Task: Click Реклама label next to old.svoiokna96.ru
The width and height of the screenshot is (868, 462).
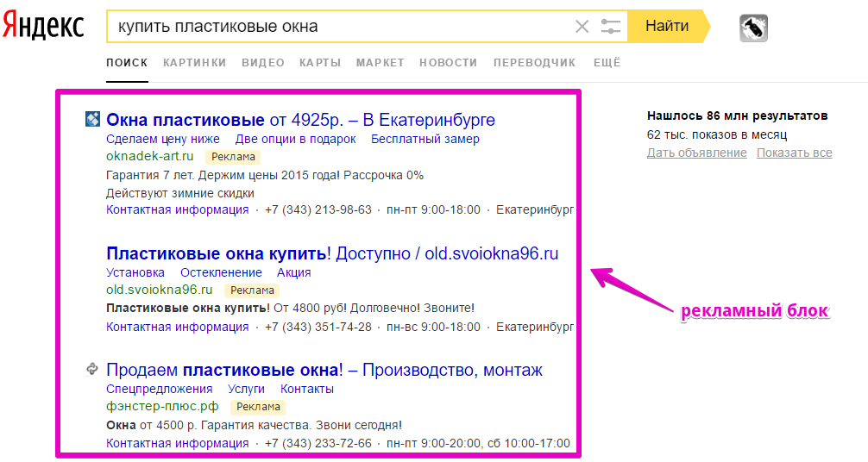Action: pos(252,290)
